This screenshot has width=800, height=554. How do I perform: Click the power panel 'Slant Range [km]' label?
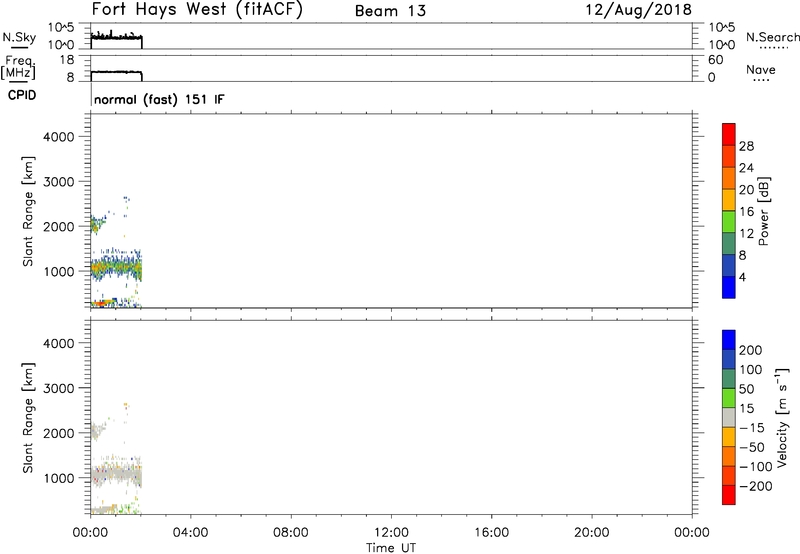28,211
